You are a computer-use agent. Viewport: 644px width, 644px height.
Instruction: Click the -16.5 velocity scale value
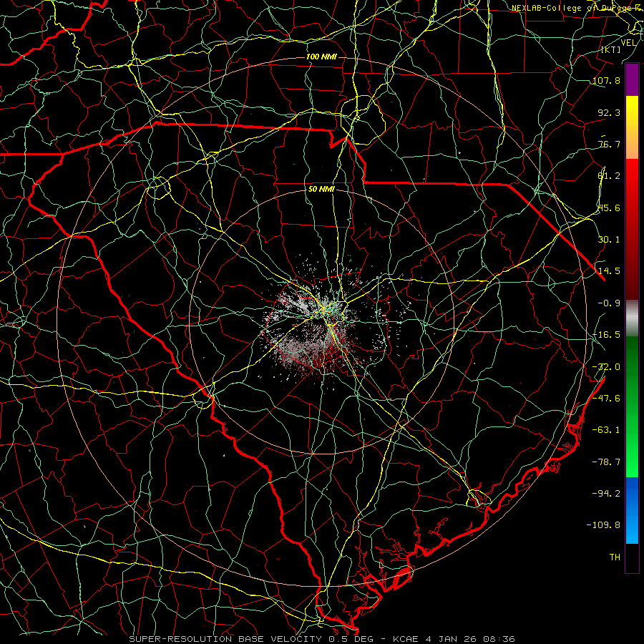(606, 335)
